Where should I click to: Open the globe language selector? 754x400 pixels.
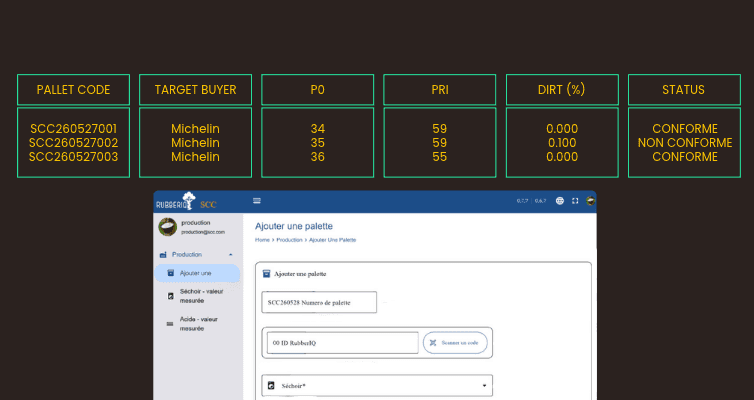tap(560, 201)
